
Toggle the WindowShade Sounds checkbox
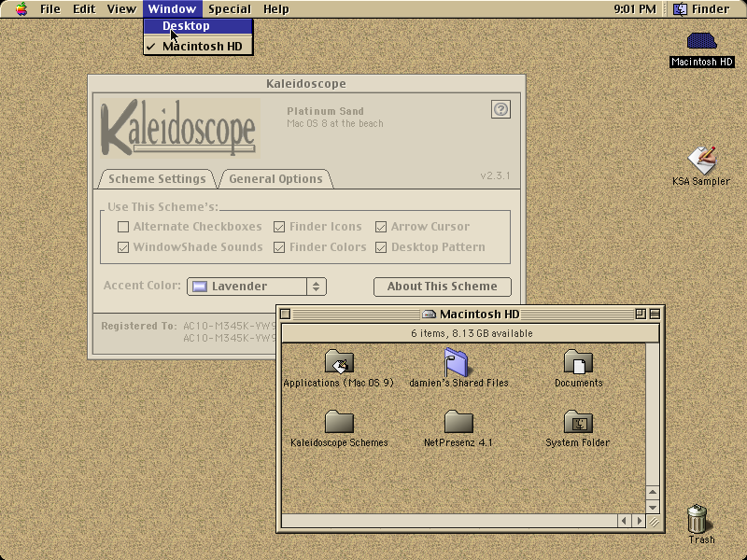coord(123,247)
